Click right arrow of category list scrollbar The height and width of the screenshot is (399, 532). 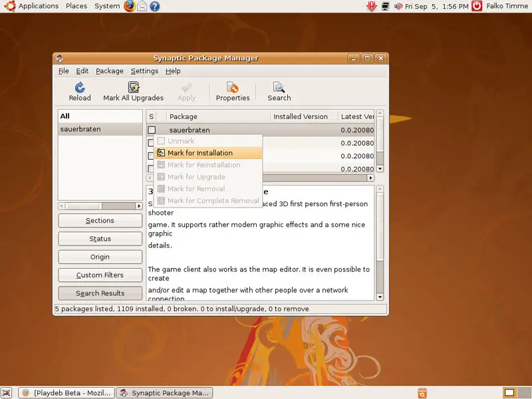pyautogui.click(x=139, y=206)
